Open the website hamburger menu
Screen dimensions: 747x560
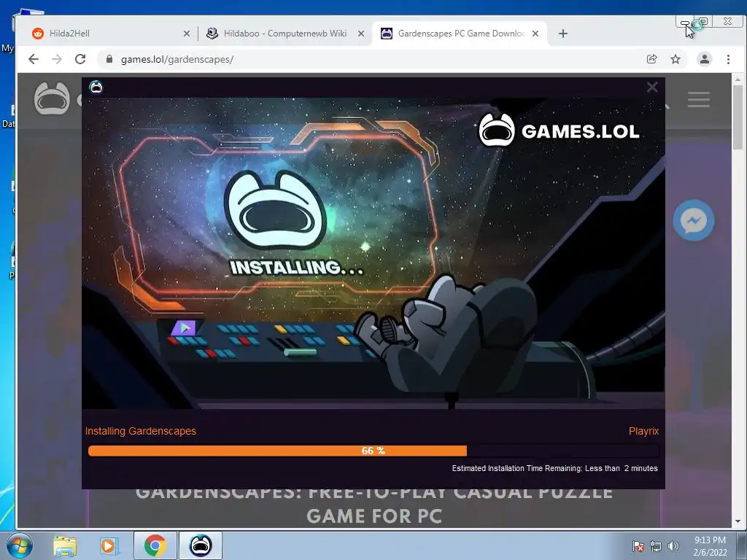pyautogui.click(x=698, y=99)
